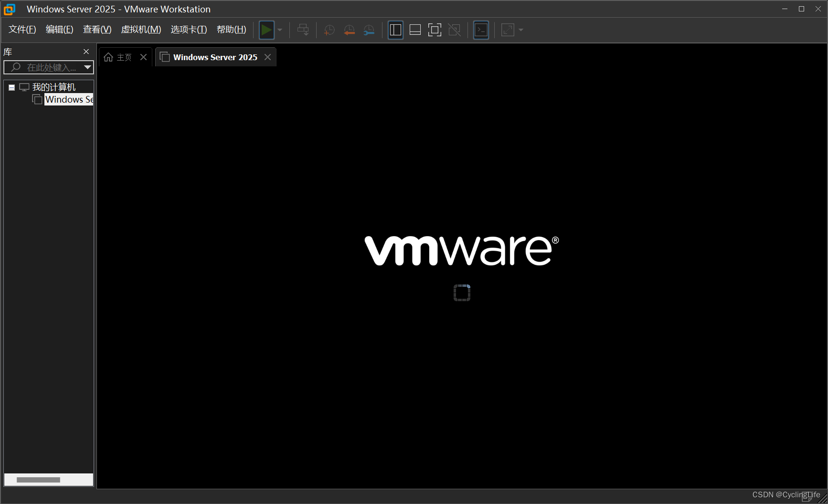Open the library search filter dropdown

(x=87, y=67)
